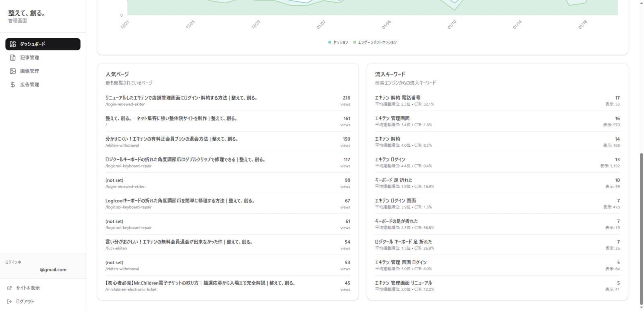
Task: Click the エキテン 解約 電話番号 keyword row
Action: click(398, 98)
